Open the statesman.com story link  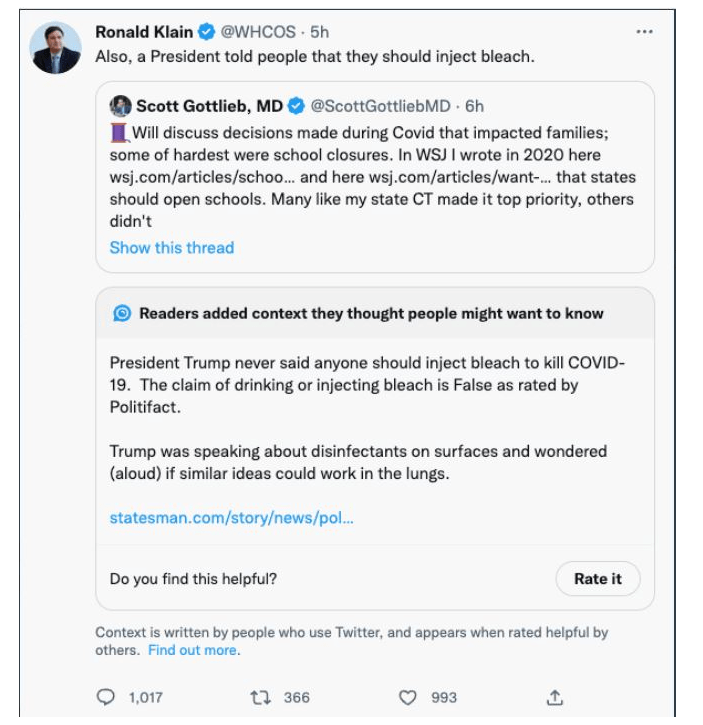point(231,518)
